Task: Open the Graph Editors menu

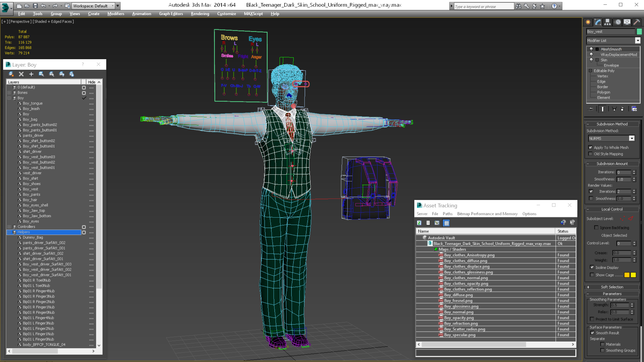Action: (x=171, y=14)
